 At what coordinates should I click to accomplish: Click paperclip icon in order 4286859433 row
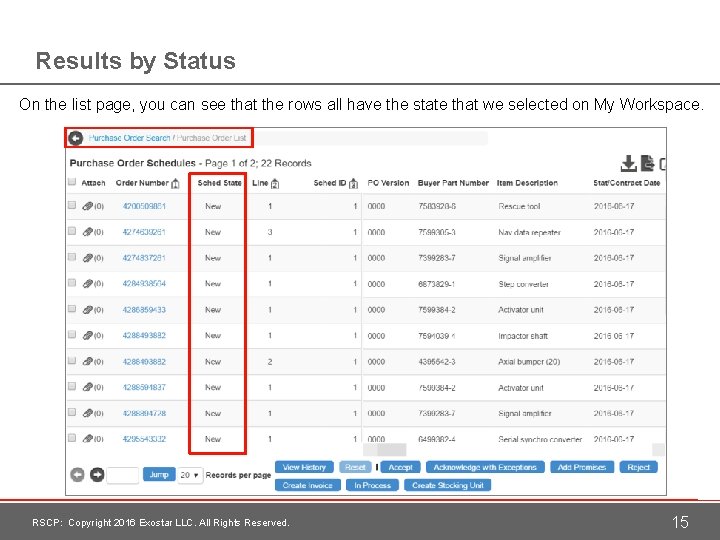[x=88, y=310]
